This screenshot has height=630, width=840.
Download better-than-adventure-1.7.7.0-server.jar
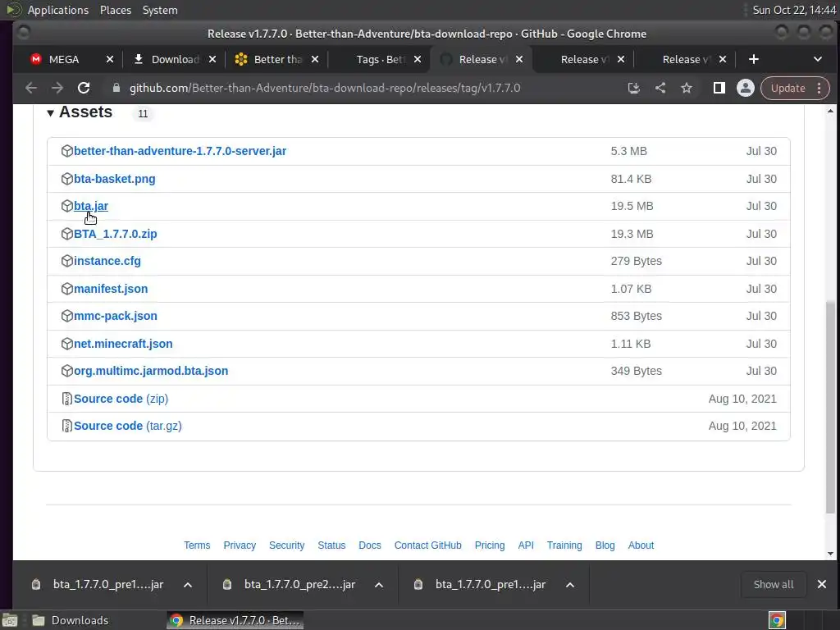180,151
